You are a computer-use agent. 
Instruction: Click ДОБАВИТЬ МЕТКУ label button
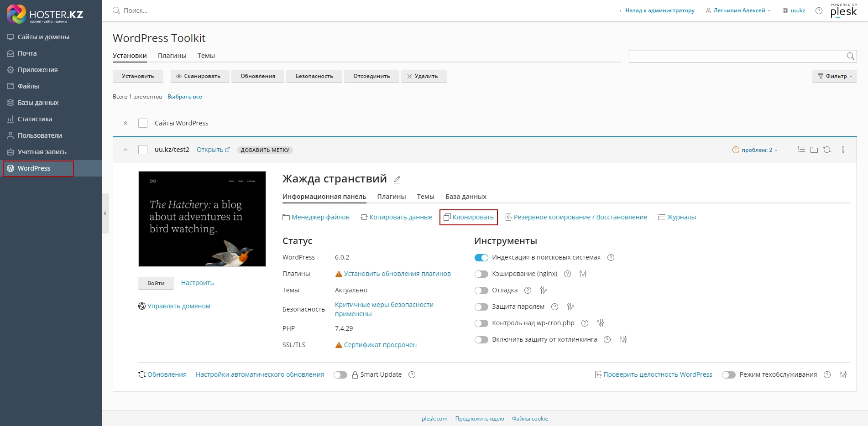point(265,150)
